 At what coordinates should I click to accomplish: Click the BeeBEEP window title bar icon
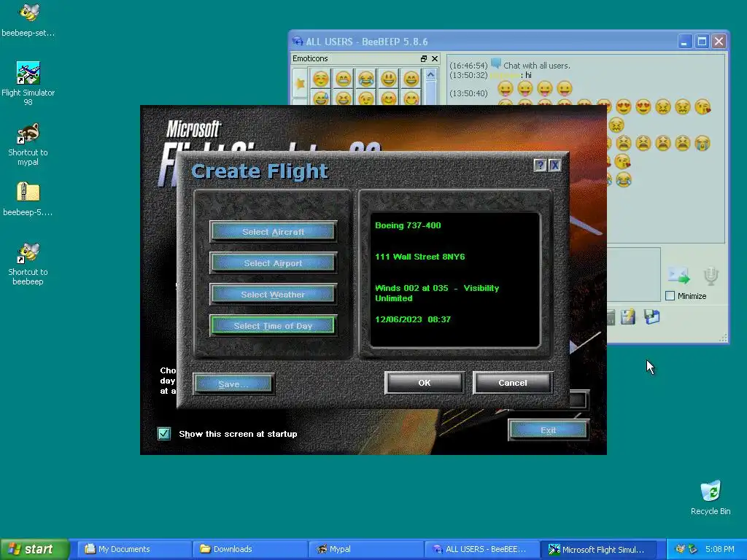pos(298,42)
